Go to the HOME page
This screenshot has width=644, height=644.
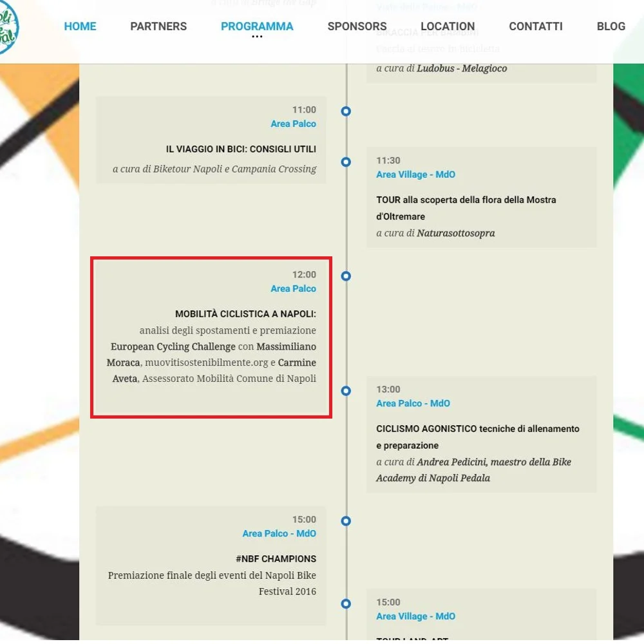(80, 26)
